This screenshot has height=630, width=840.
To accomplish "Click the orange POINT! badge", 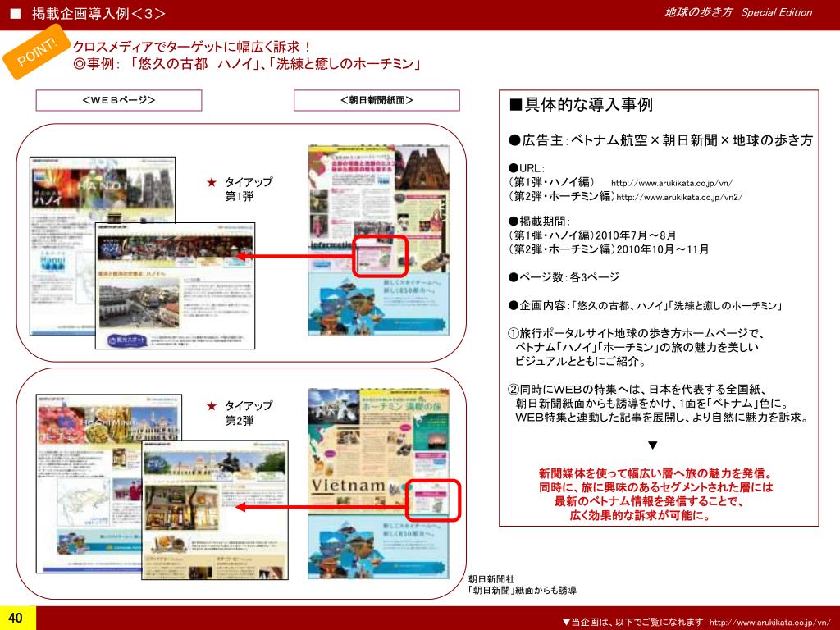I will click(36, 52).
